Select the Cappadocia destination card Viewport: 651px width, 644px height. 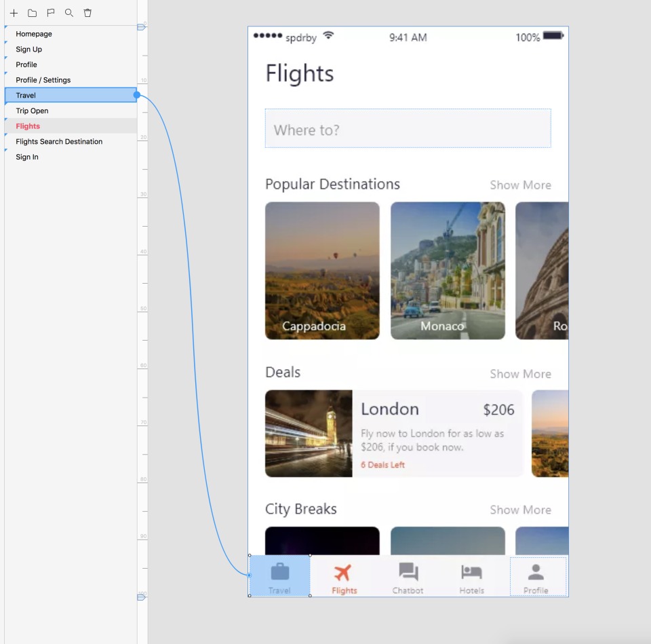coord(322,270)
